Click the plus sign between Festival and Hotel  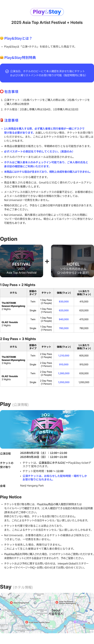pyautogui.click(x=47, y=261)
